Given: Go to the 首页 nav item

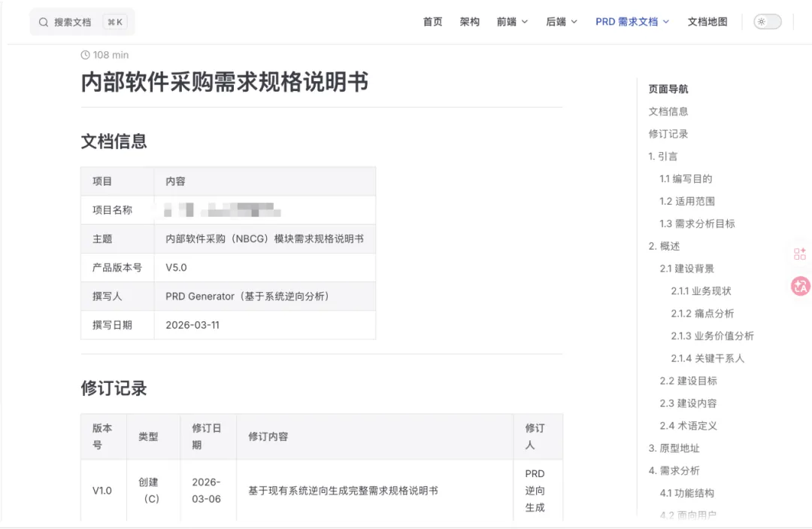Looking at the screenshot, I should [432, 22].
